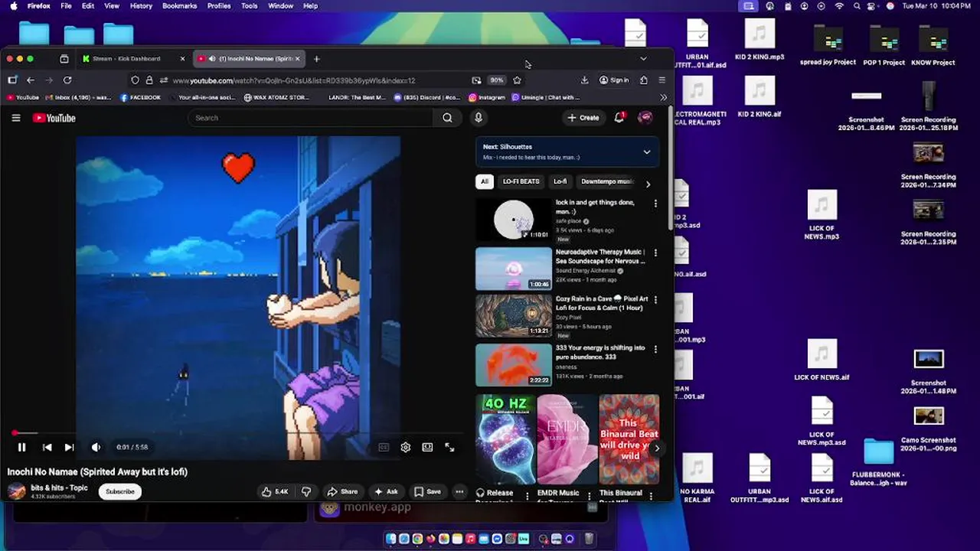Open the Firefox downloads arrow

tap(584, 80)
